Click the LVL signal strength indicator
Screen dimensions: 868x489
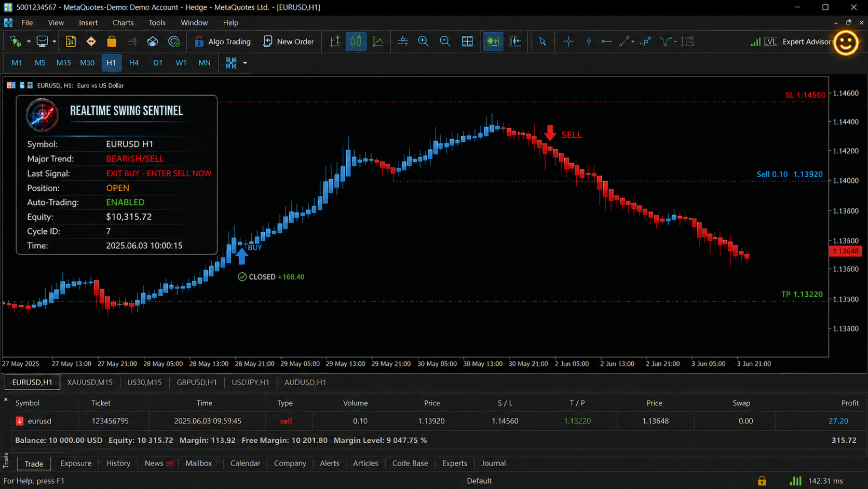pyautogui.click(x=763, y=42)
